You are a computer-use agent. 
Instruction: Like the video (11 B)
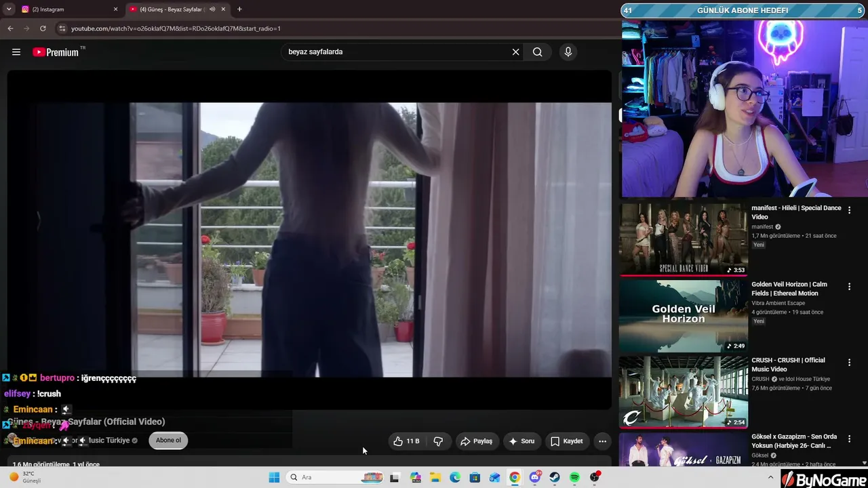pos(406,441)
